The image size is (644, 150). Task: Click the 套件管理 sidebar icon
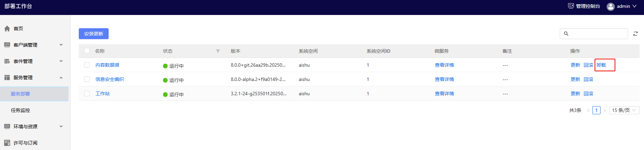[7, 61]
